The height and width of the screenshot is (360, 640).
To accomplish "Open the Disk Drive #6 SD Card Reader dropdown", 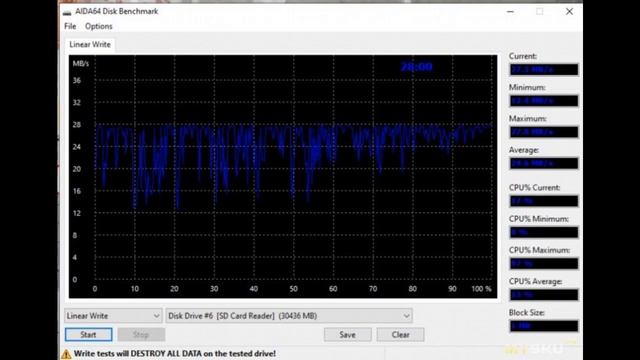I will (289, 316).
